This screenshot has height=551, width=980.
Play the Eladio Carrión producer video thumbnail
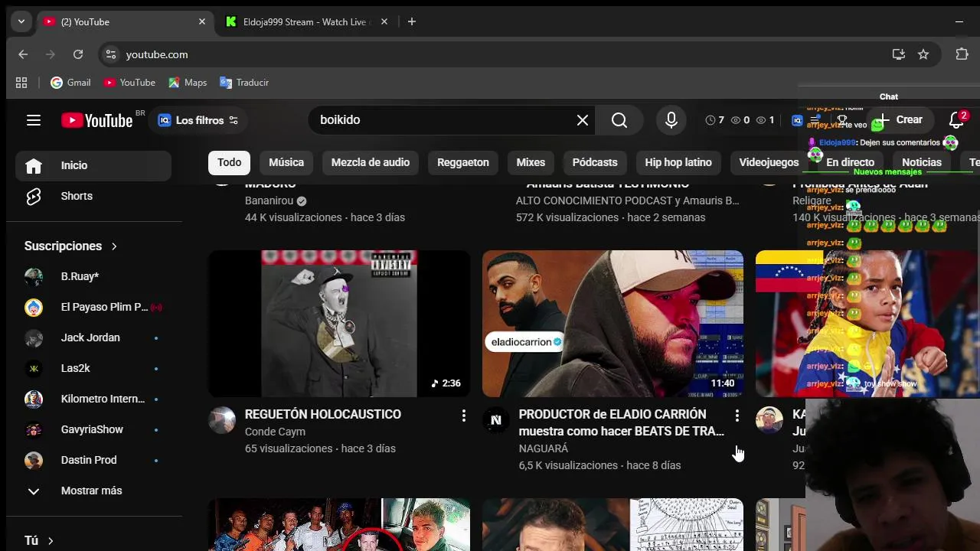(x=612, y=324)
